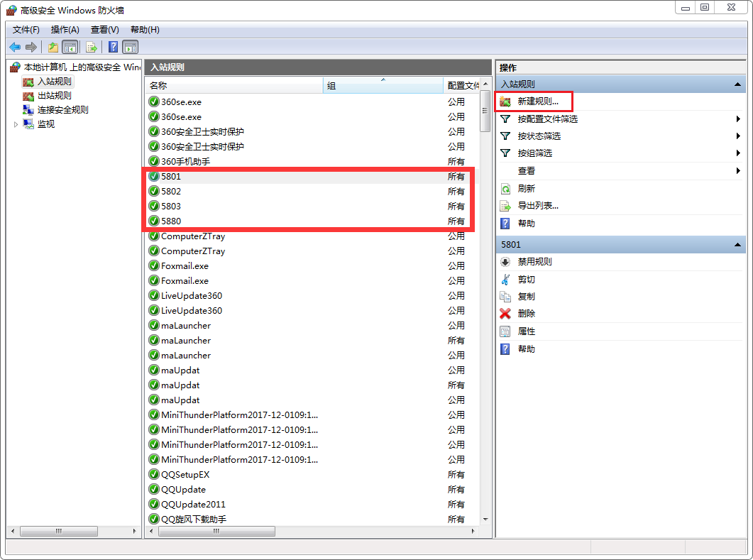Click the green check icon of rule 5880
Screen dimensions: 753x560
pyautogui.click(x=154, y=221)
